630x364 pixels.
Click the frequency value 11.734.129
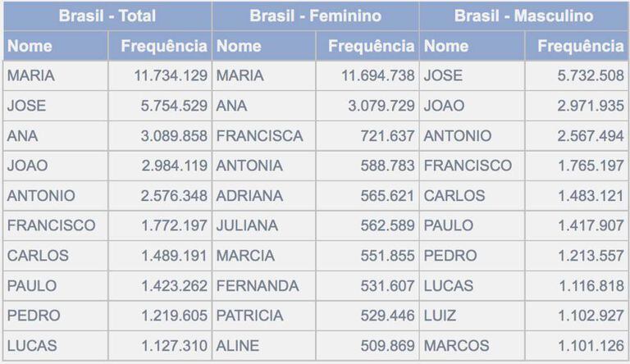point(171,76)
